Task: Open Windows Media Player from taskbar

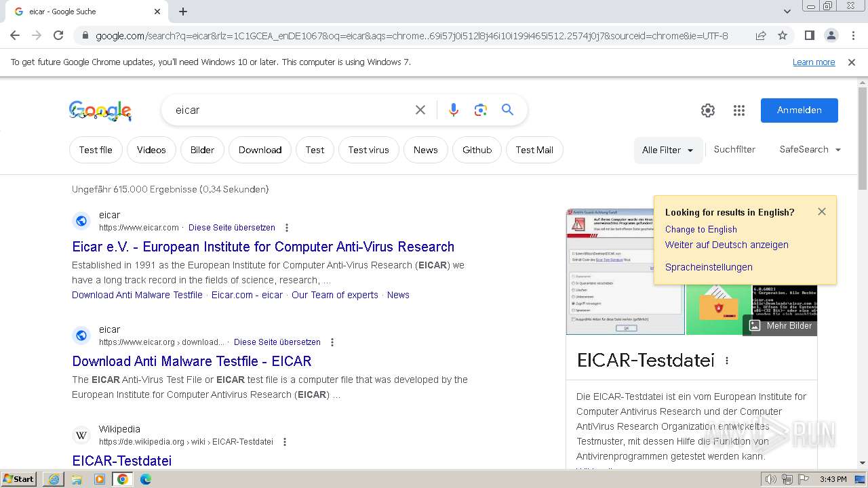Action: [100, 479]
